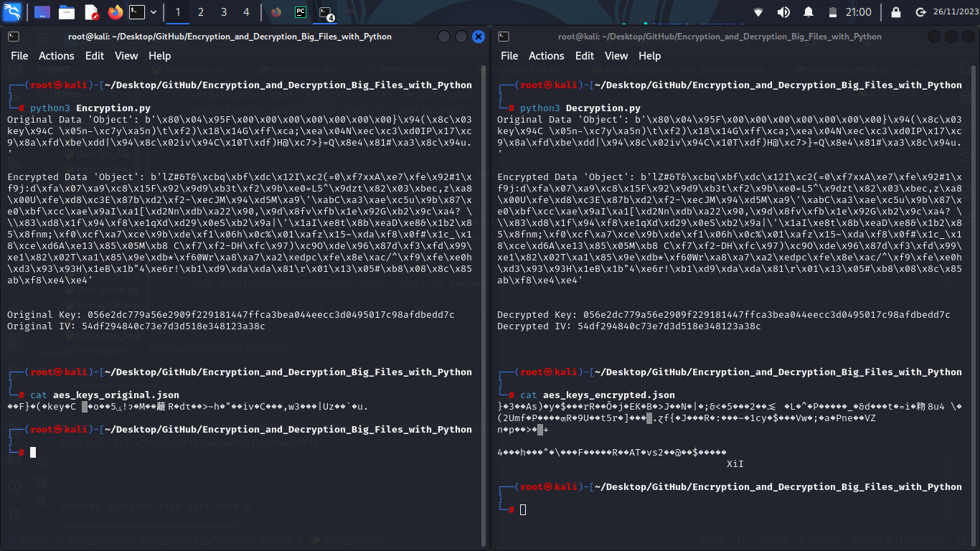Click the 21:00 clock
980x551 pixels.
[859, 11]
